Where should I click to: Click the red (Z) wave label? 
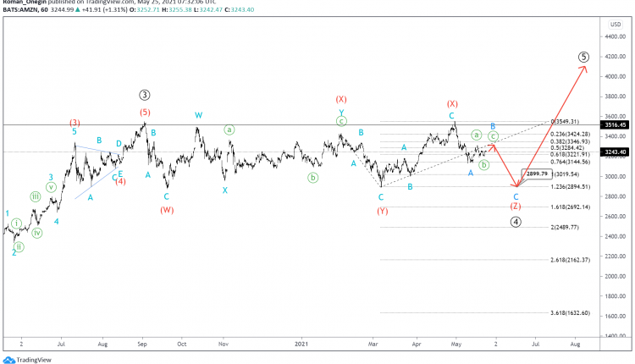[515, 207]
